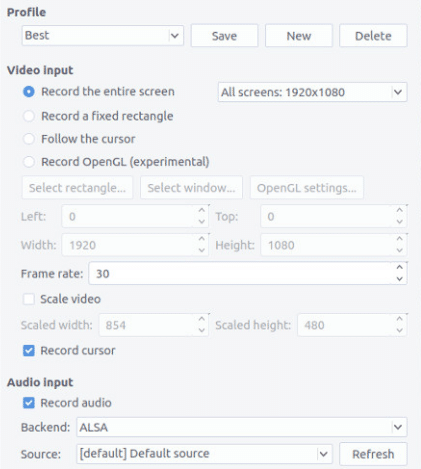Decrease the Frame rate using down arrow
The height and width of the screenshot is (469, 421).
point(399,279)
